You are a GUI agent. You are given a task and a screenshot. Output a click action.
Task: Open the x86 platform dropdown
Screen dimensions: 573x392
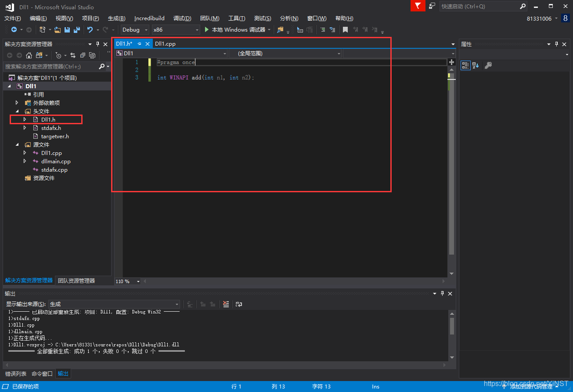176,30
